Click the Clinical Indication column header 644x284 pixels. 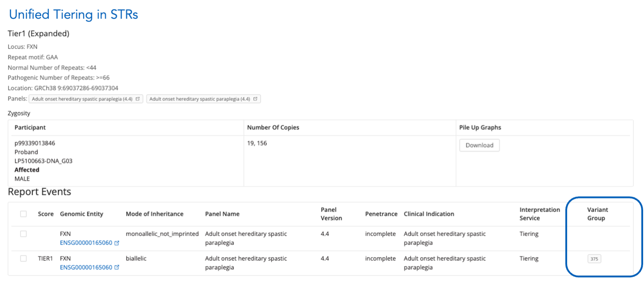click(x=429, y=214)
